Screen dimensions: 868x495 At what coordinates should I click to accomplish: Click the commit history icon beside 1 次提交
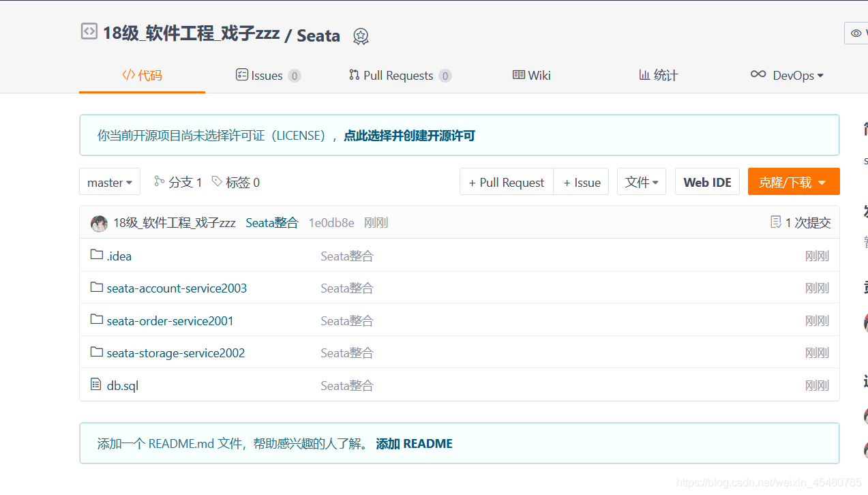[776, 222]
